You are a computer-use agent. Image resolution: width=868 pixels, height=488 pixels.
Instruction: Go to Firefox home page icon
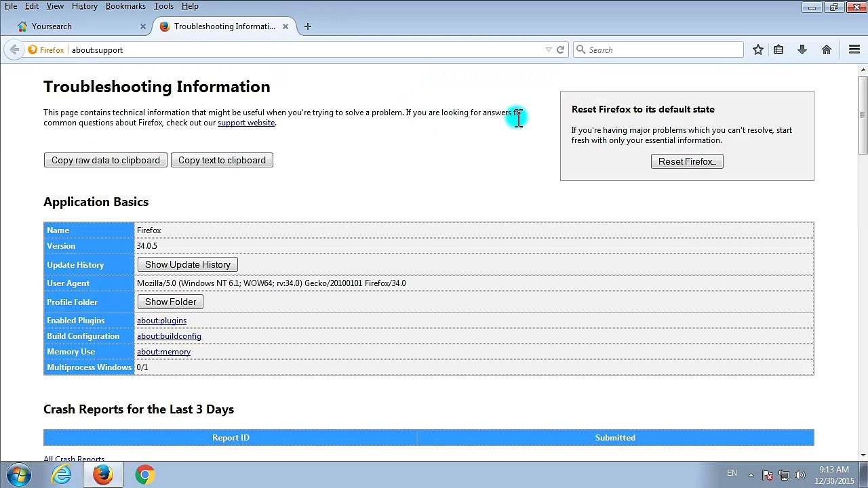[827, 49]
